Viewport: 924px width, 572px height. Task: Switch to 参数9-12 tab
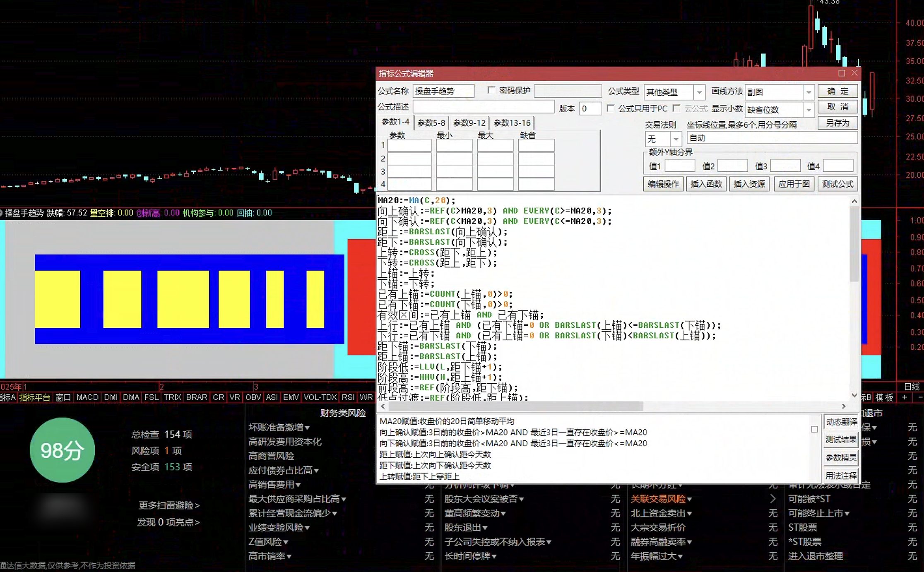tap(469, 123)
